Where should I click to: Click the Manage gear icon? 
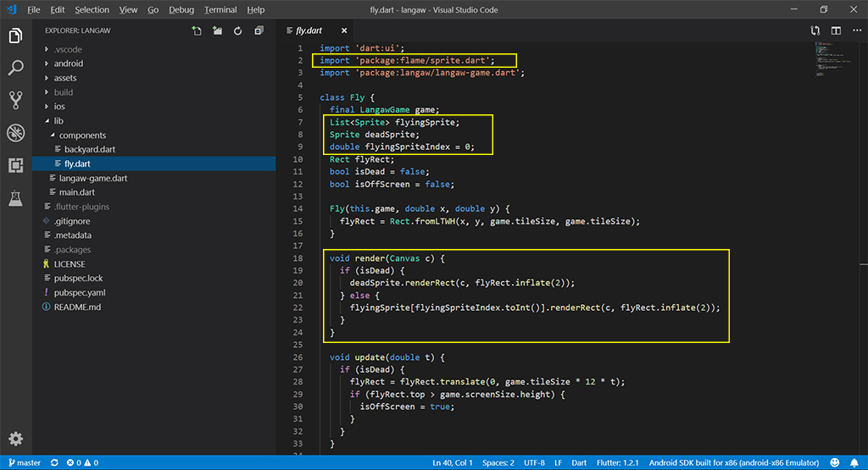point(15,439)
